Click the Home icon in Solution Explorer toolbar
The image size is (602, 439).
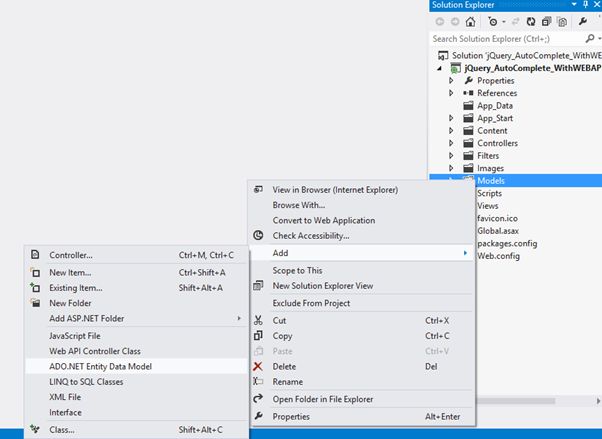click(470, 22)
